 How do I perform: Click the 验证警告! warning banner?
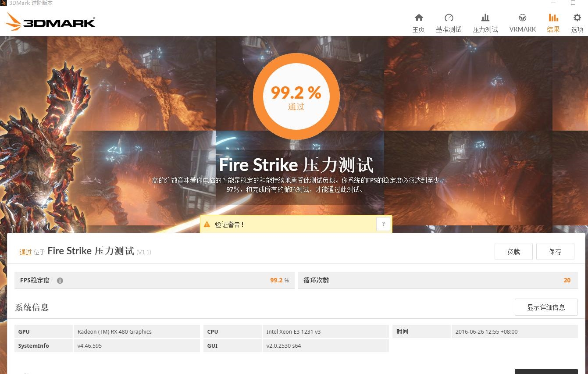tap(296, 224)
